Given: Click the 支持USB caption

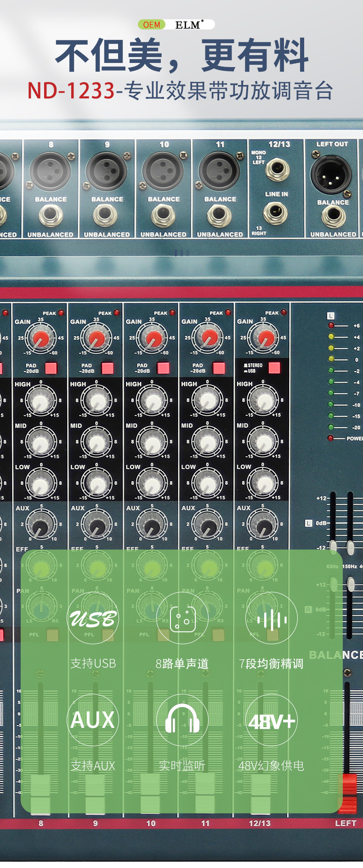Looking at the screenshot, I should point(93,664).
